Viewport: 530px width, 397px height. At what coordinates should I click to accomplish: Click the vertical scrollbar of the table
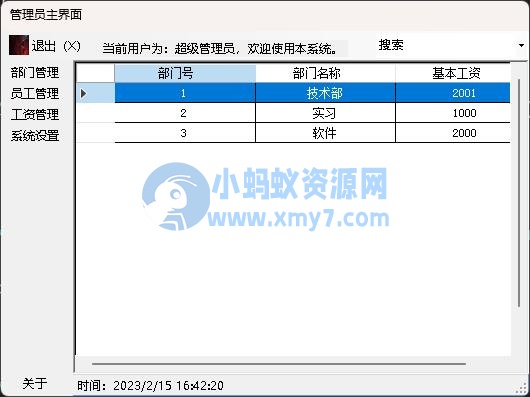(519, 193)
